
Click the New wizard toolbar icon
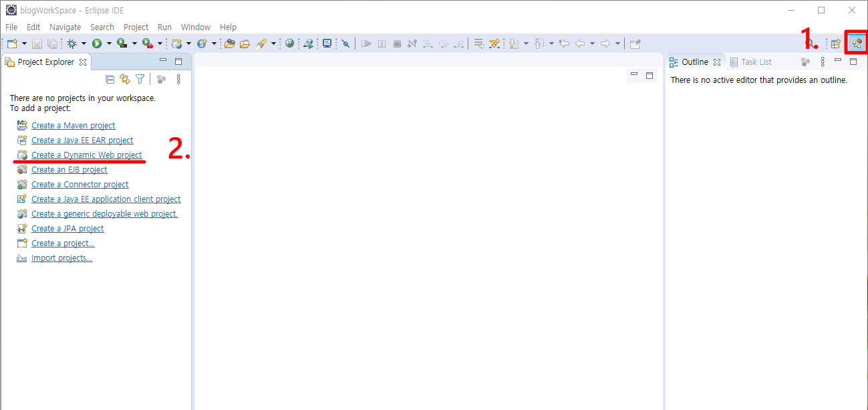[x=12, y=43]
